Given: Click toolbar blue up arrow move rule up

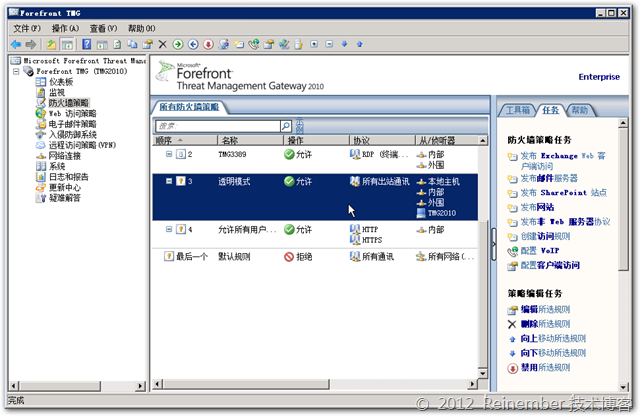Looking at the screenshot, I should (360, 44).
